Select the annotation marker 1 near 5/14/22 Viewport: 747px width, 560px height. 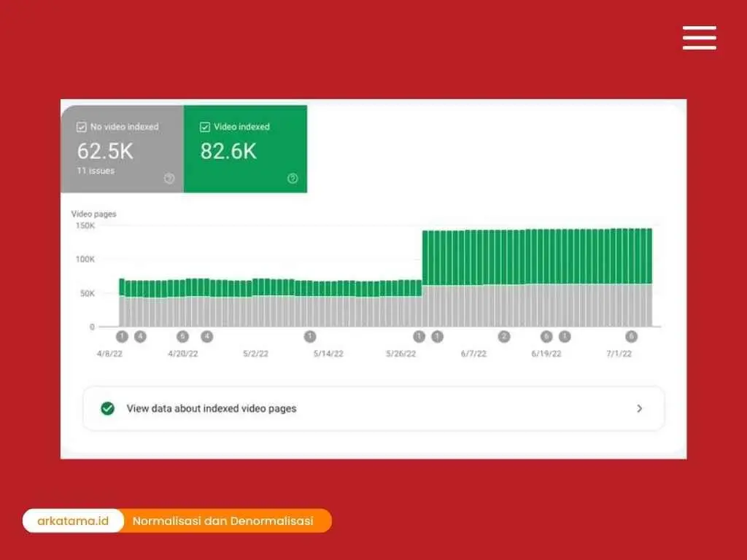309,337
